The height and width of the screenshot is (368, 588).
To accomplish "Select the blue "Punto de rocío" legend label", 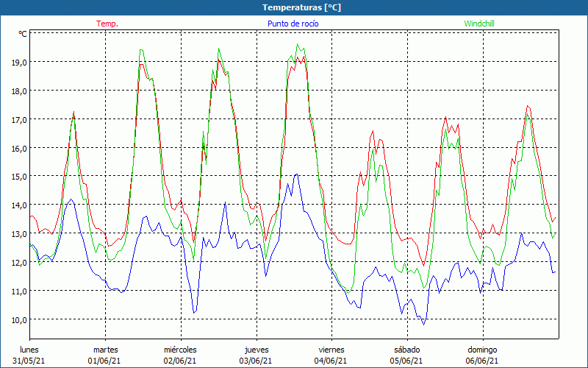I will [x=293, y=24].
